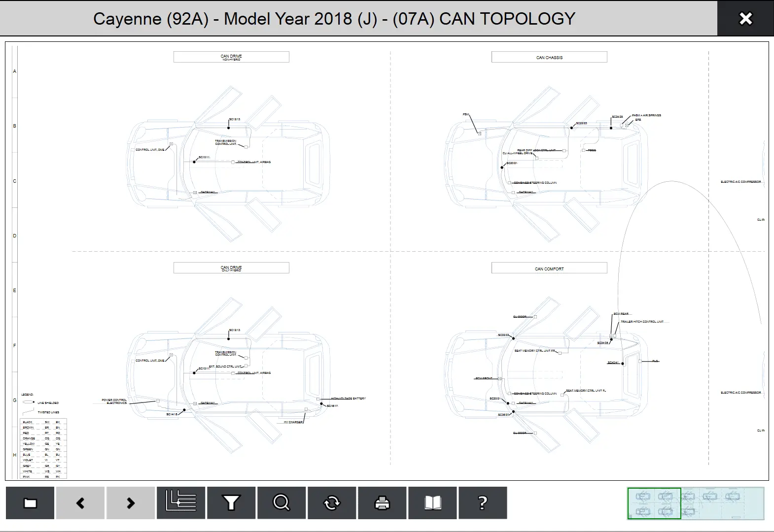Click the CAN DRIVE ONLY HYBRID title box
The height and width of the screenshot is (532, 774).
231,268
